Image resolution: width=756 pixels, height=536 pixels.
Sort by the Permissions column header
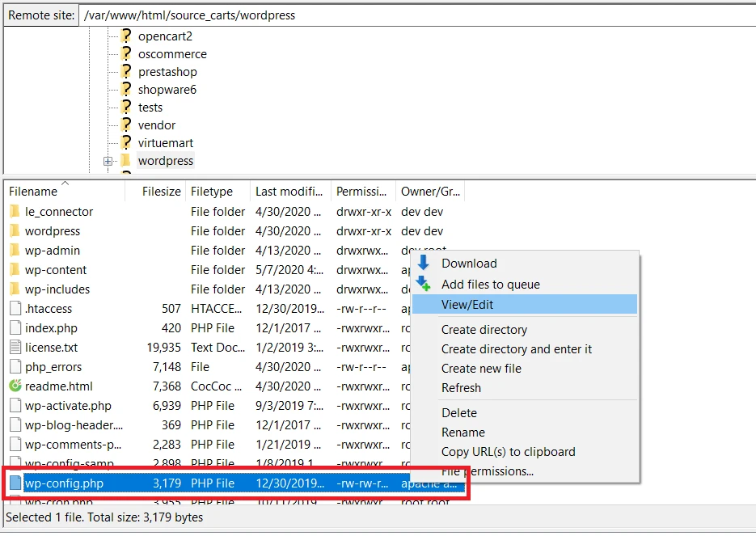coord(364,192)
